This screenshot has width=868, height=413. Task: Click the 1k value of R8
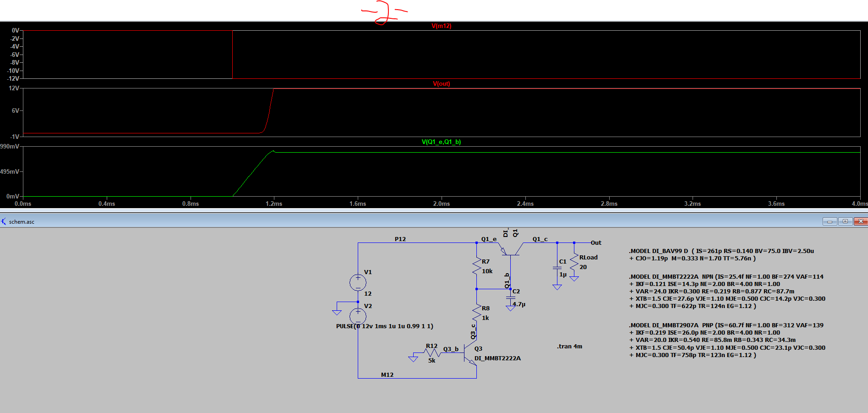(485, 318)
